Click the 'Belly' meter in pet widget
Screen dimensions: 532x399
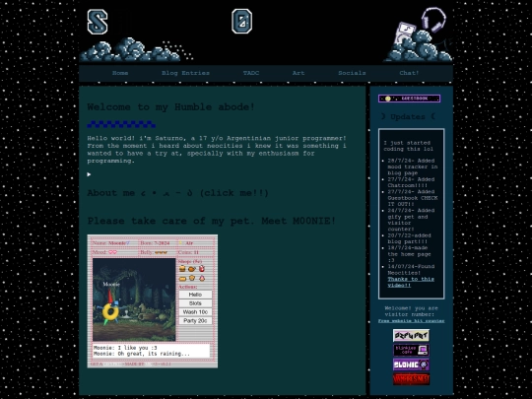pyautogui.click(x=154, y=252)
